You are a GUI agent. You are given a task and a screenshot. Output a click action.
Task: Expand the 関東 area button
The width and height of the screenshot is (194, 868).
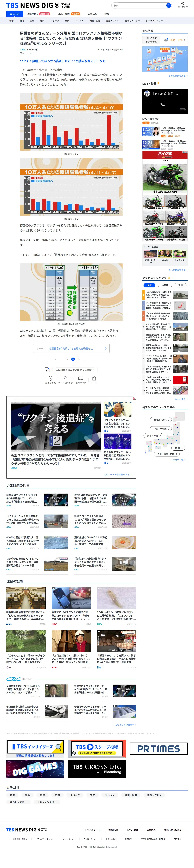pyautogui.click(x=178, y=448)
